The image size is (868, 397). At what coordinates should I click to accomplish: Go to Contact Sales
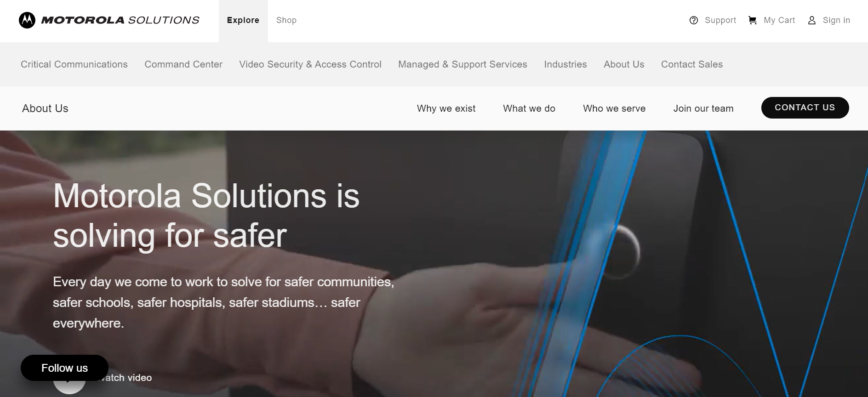click(x=692, y=64)
